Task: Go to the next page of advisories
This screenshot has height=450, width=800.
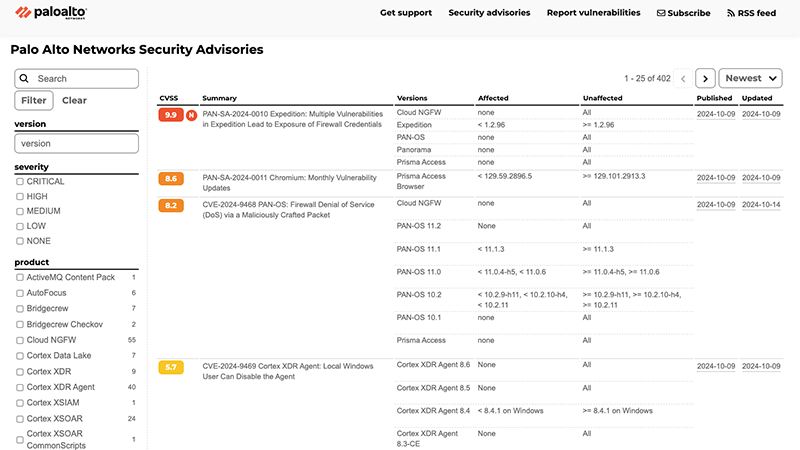Action: pos(705,79)
